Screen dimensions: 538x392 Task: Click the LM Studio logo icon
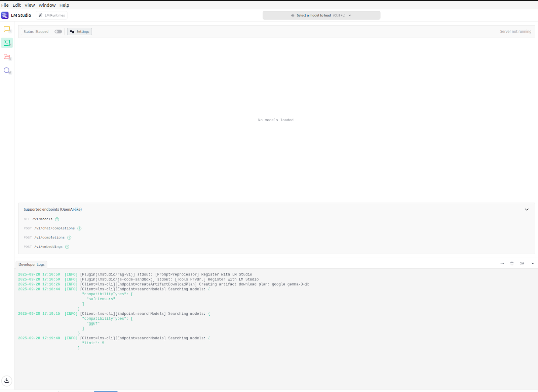coord(5,15)
